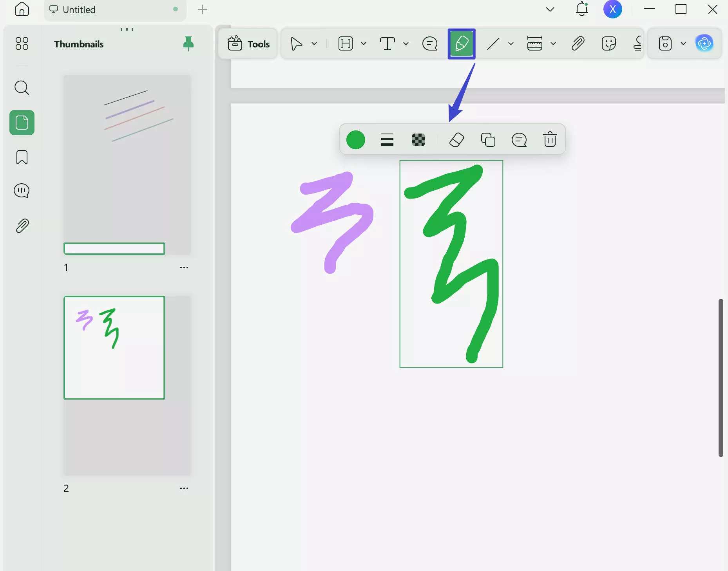The width and height of the screenshot is (728, 571).
Task: Open the more options menu for page 1
Action: tap(185, 267)
